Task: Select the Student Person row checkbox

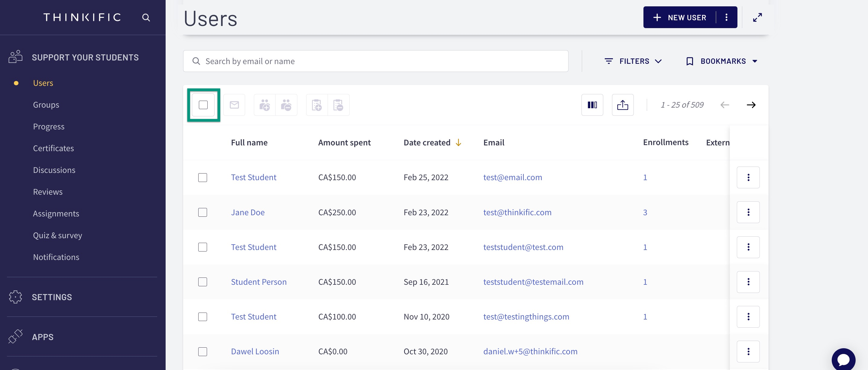Action: [202, 282]
